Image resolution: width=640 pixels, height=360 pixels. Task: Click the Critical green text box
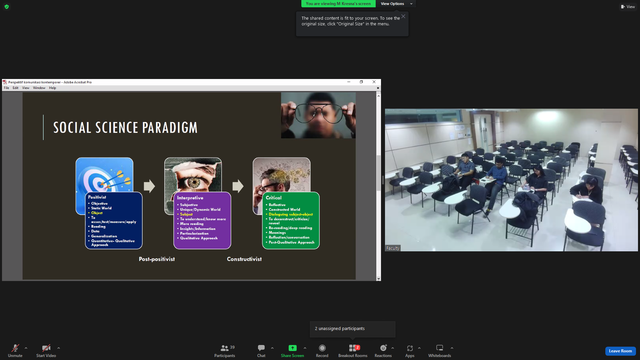291,221
